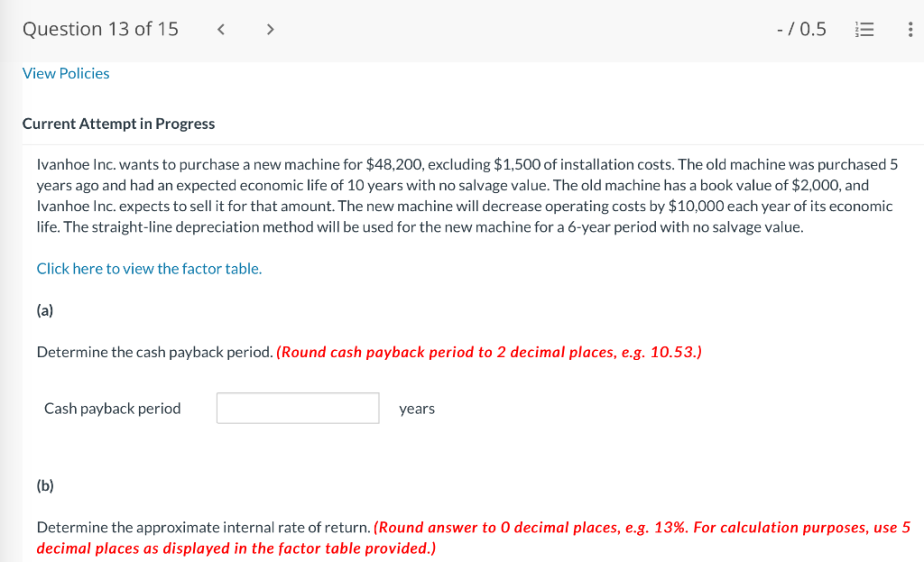The width and height of the screenshot is (924, 562).
Task: Select the Current Attempt in Progress section header
Action: coord(118,124)
